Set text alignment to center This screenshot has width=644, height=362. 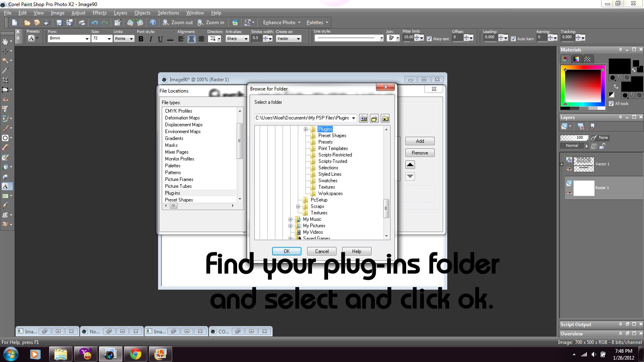point(191,39)
